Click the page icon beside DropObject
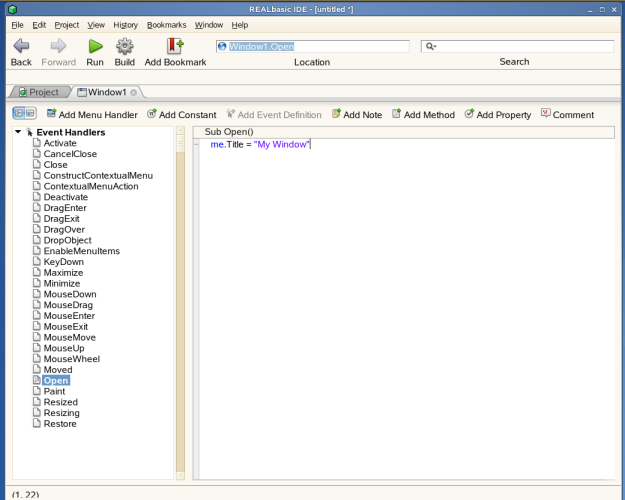The height and width of the screenshot is (500, 625). (x=37, y=240)
